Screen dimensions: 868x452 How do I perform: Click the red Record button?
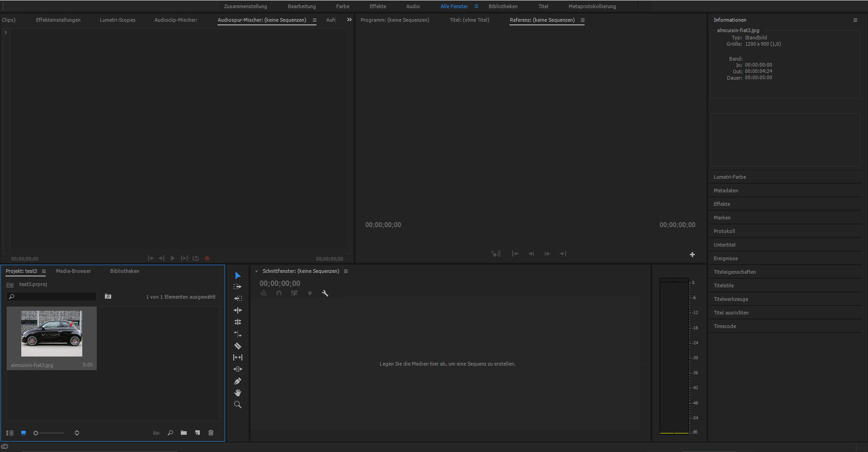pyautogui.click(x=207, y=258)
